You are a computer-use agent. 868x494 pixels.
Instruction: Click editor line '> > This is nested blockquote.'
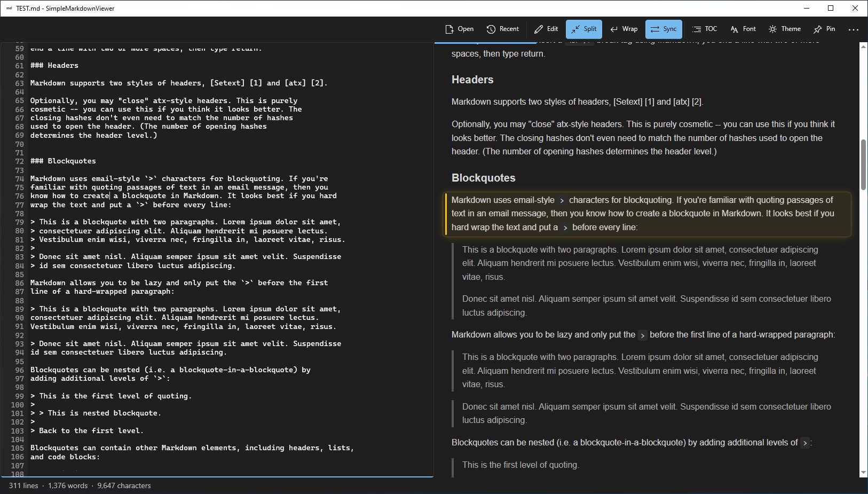point(96,413)
